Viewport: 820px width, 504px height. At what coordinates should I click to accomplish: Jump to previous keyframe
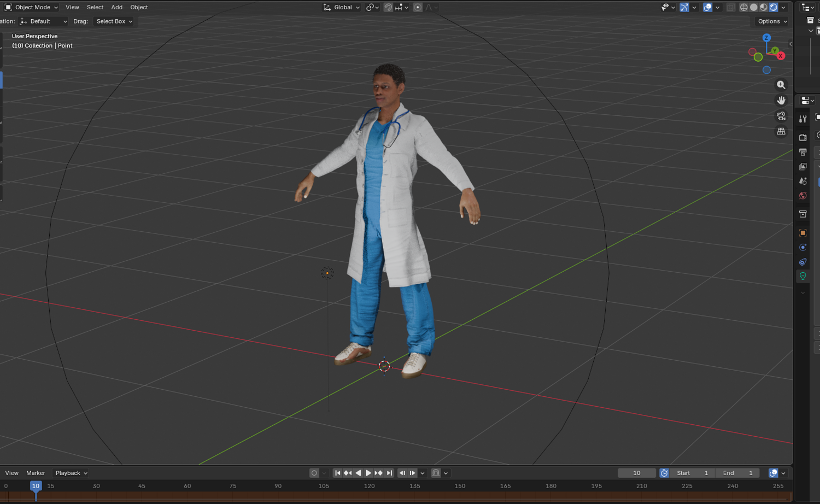click(x=348, y=473)
